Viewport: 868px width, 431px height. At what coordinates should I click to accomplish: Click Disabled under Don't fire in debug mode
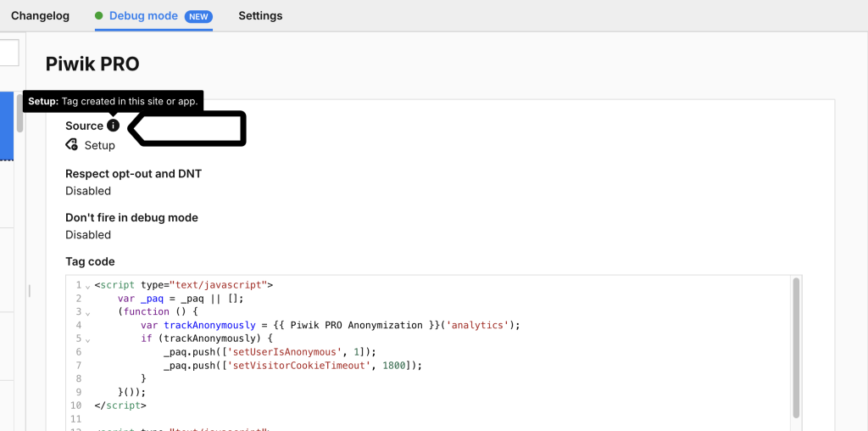coord(88,235)
